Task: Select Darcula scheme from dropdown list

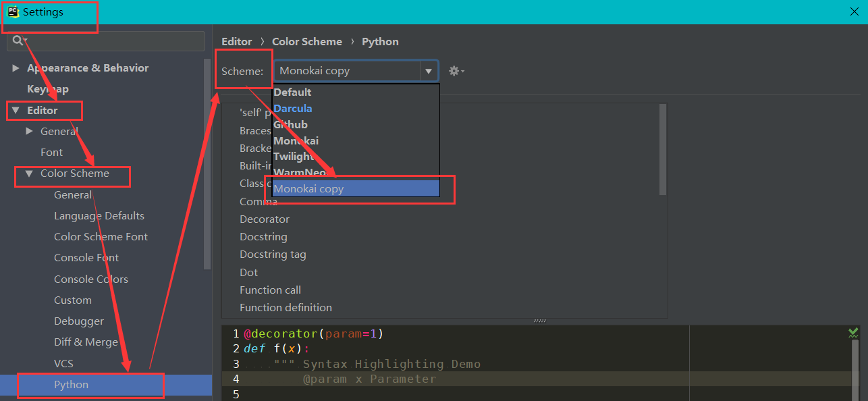Action: point(293,108)
